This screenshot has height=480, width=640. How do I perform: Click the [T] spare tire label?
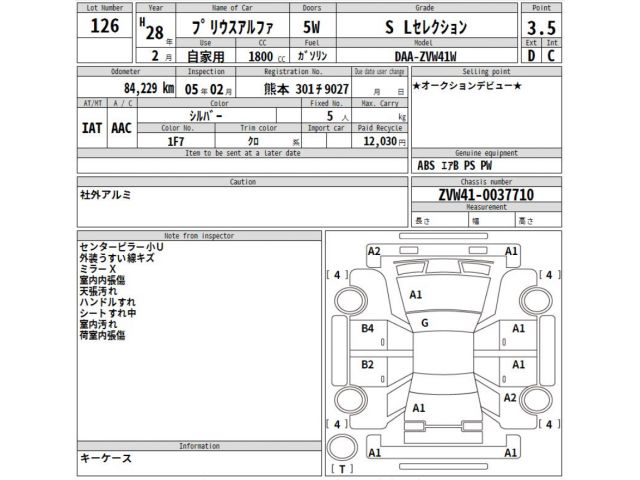[342, 469]
